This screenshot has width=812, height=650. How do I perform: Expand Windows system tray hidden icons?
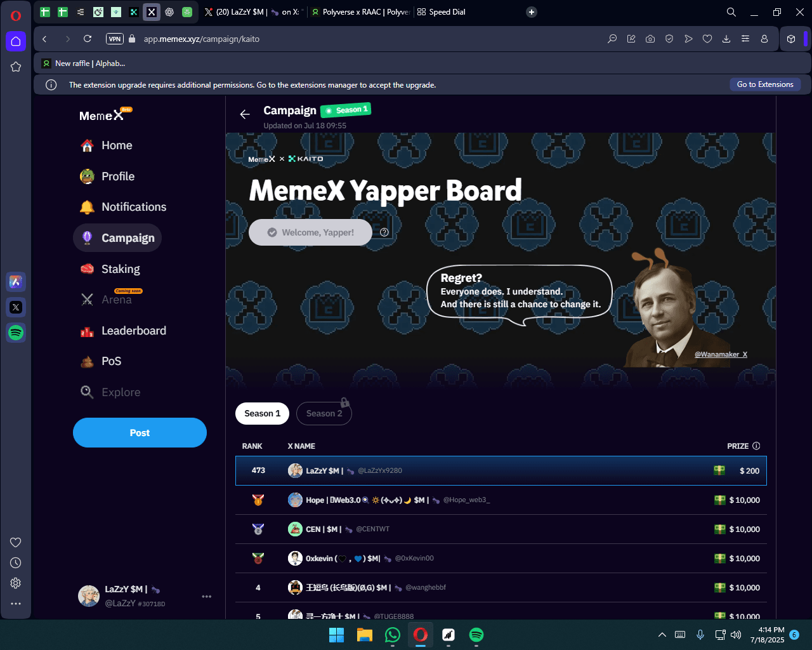662,635
